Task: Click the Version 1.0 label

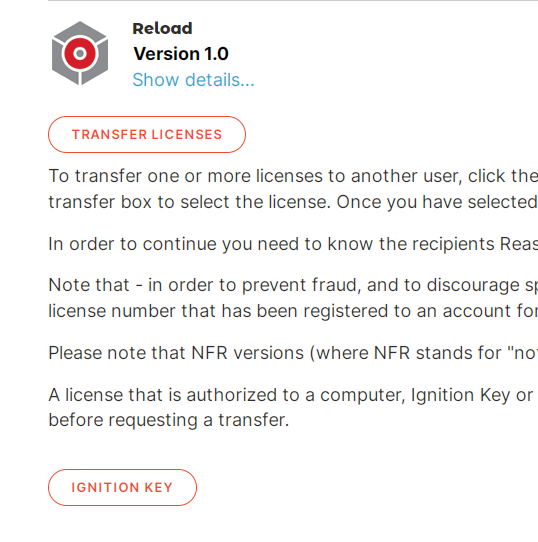Action: (181, 54)
